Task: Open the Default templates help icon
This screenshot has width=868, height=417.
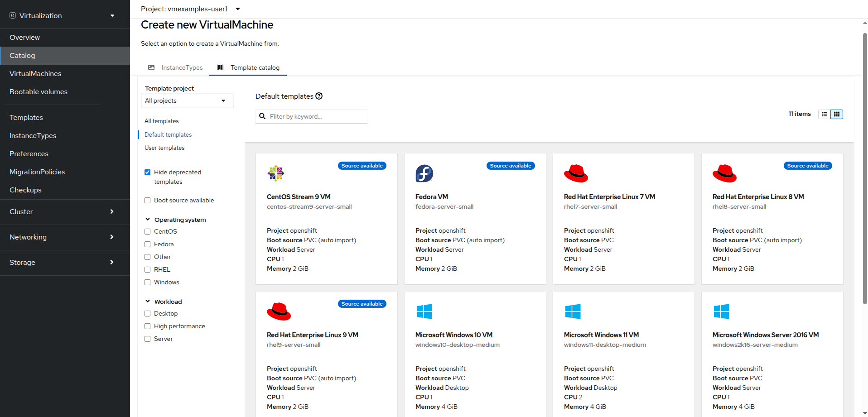Action: pos(319,96)
